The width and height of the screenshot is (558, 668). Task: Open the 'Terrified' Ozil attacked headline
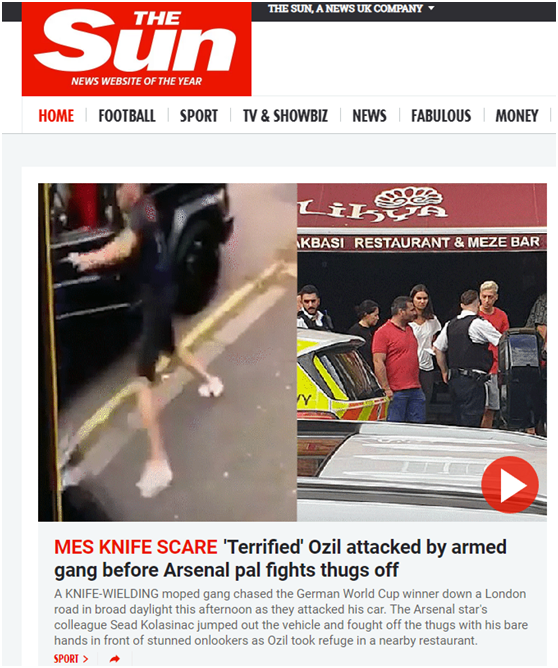pos(280,559)
